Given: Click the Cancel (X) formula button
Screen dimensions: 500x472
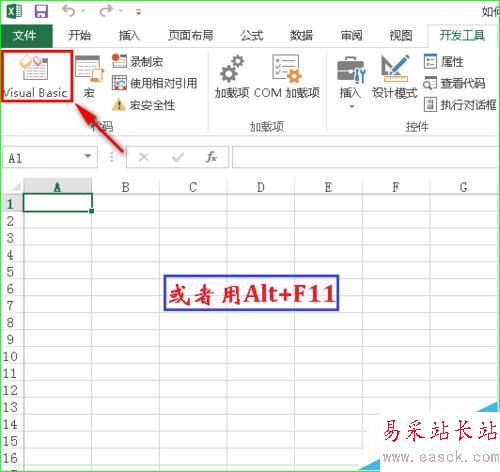Looking at the screenshot, I should tap(144, 157).
